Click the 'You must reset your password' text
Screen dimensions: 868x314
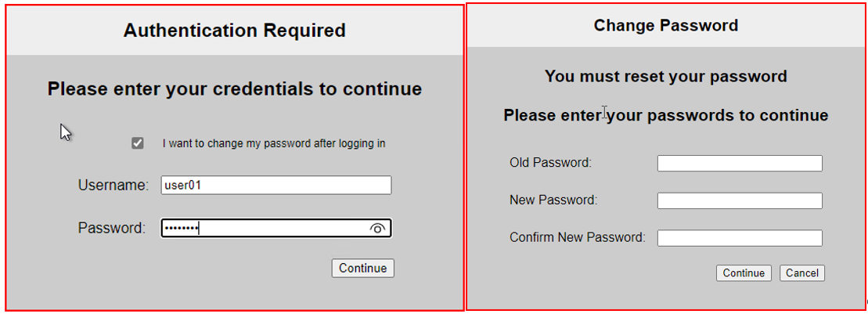pyautogui.click(x=666, y=77)
